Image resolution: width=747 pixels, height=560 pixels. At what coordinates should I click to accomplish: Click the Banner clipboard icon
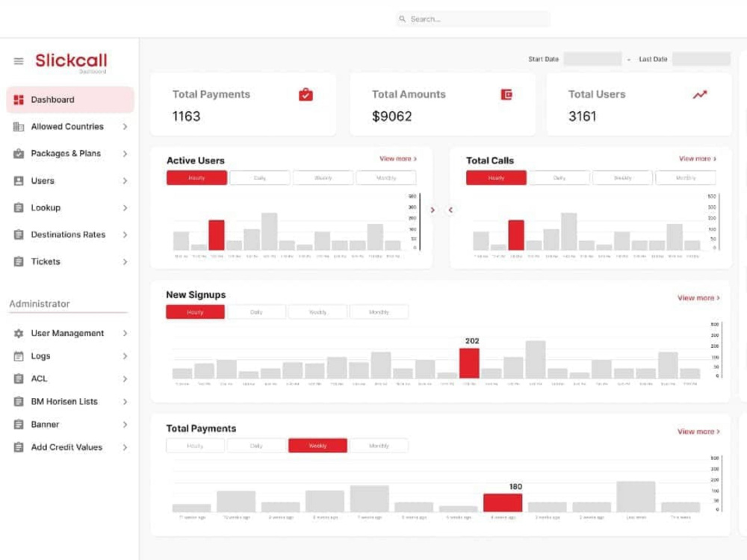[x=19, y=424]
